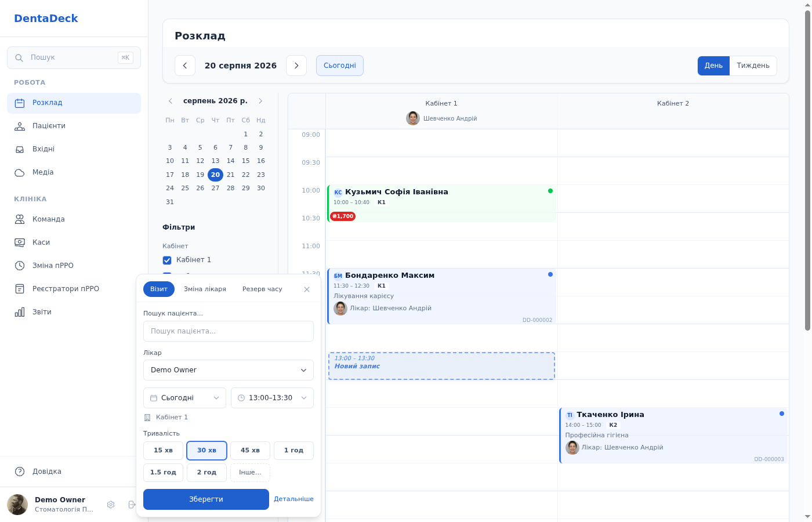The width and height of the screenshot is (812, 522).
Task: Click doctor avatar in Бондаренко Максим appointment
Action: click(340, 309)
